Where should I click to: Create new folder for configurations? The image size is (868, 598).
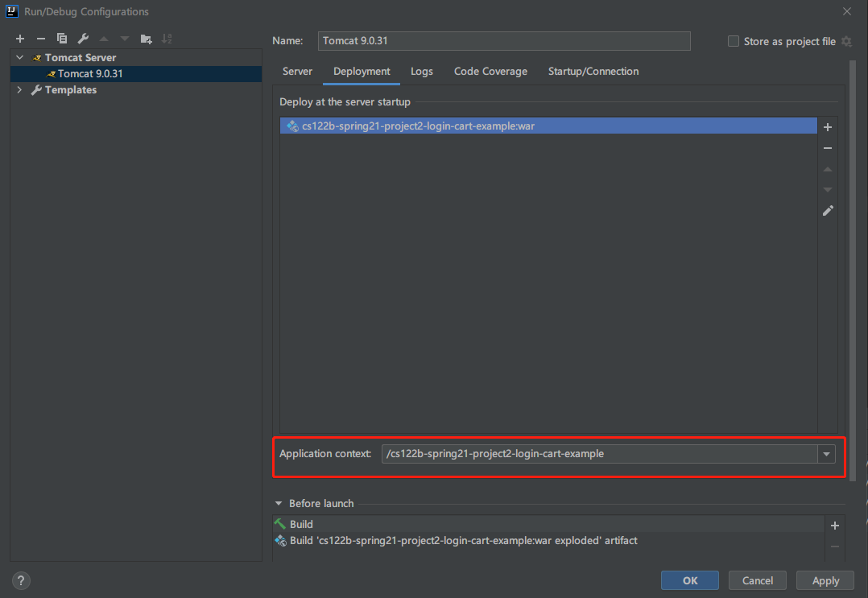[x=147, y=39]
